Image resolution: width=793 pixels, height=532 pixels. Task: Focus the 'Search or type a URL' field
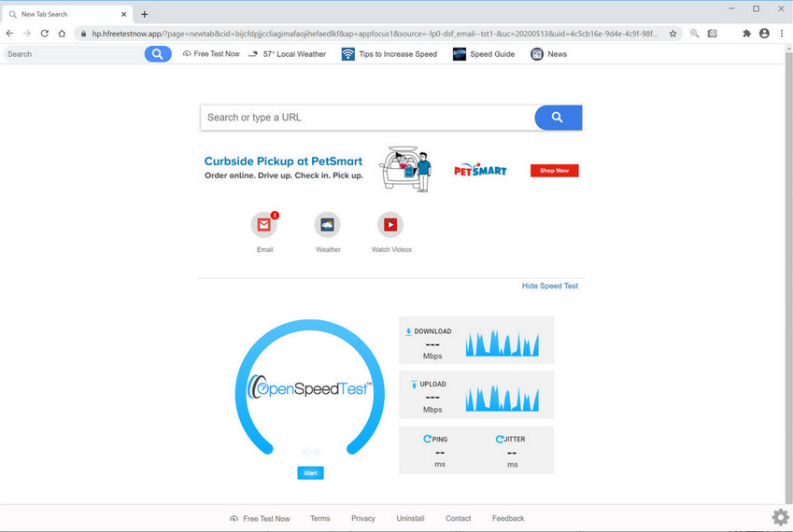366,118
